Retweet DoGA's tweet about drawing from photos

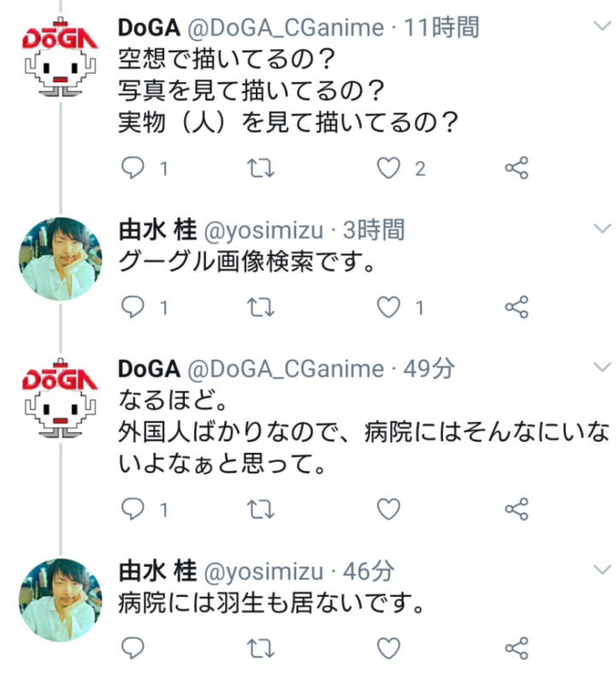259,169
